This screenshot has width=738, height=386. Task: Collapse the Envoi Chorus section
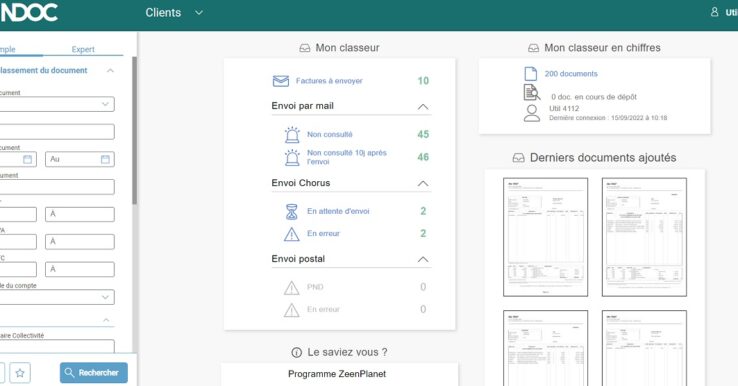pos(423,184)
